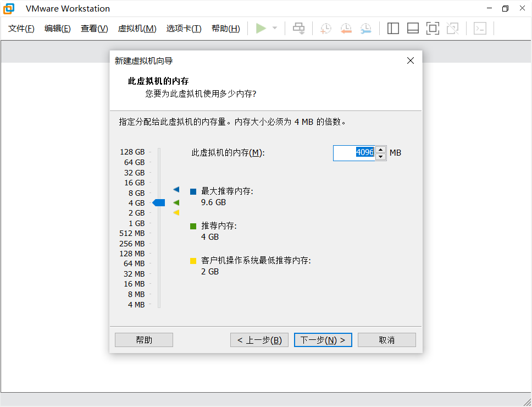Click the 512 MB slider label
Screen dimensions: 532x407
pos(132,233)
